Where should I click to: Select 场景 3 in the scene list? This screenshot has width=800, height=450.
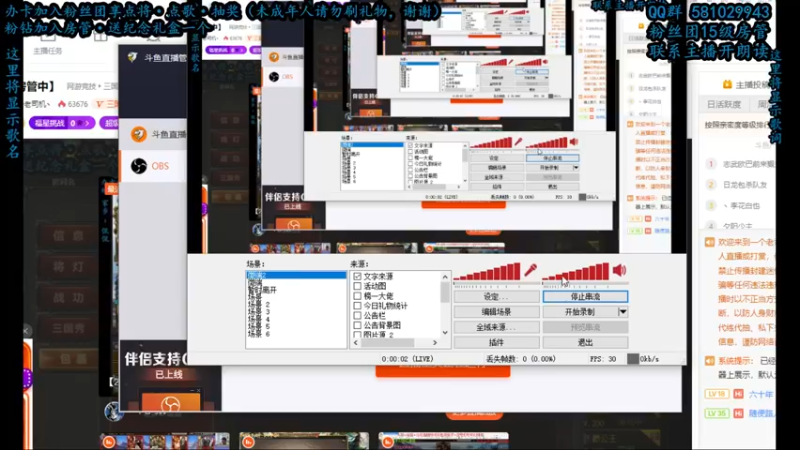pyautogui.click(x=259, y=312)
